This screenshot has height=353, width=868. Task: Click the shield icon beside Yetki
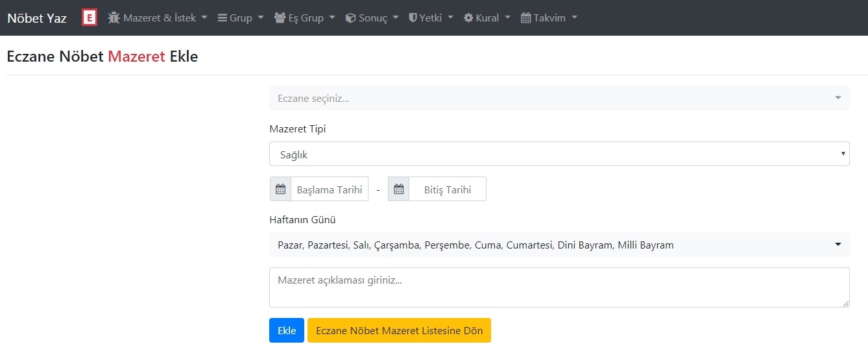pyautogui.click(x=413, y=18)
